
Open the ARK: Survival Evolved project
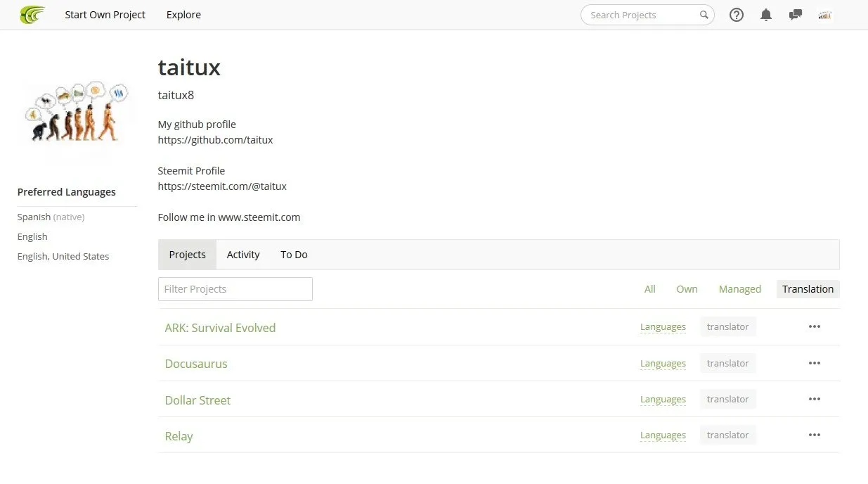[220, 328]
